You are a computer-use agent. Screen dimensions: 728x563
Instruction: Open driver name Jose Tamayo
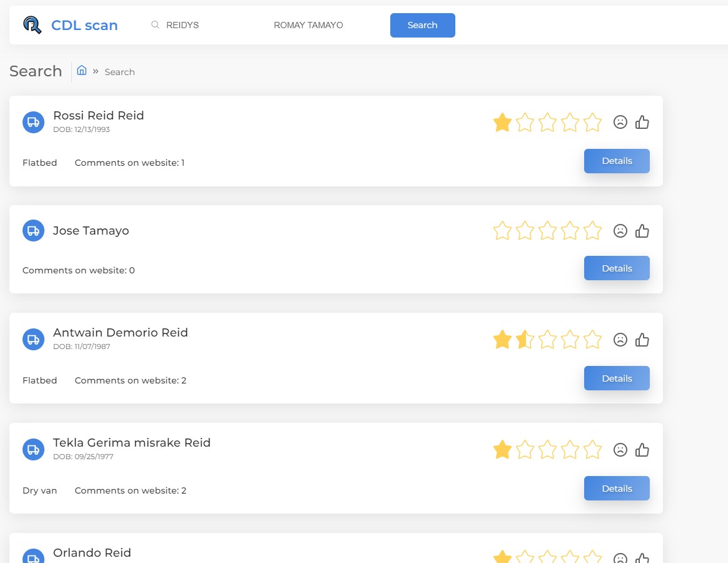[91, 230]
